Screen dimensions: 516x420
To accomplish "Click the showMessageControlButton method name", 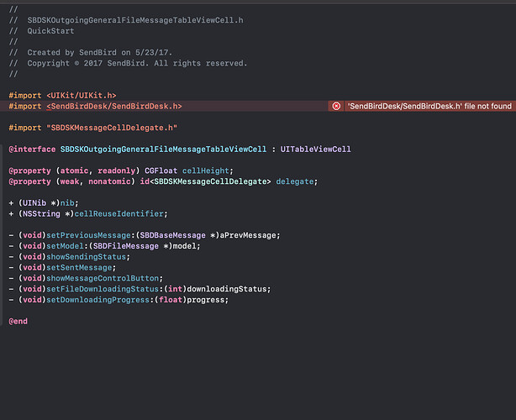I will point(103,279).
